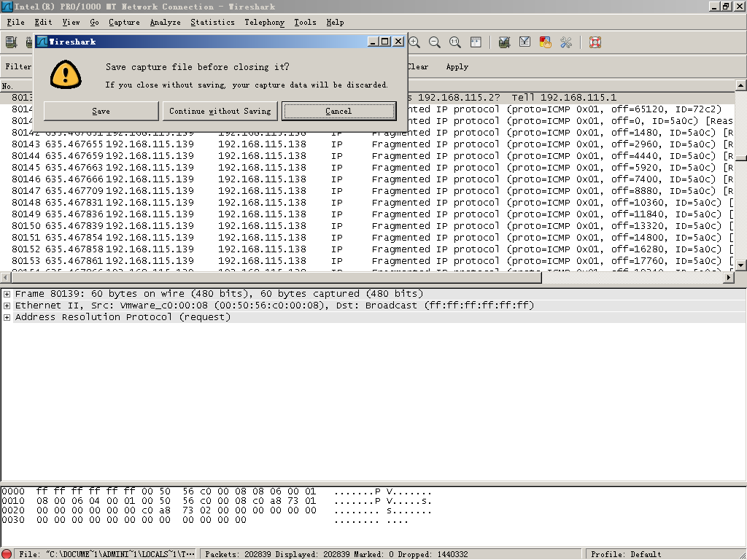Click the horizontal scrollbar right arrow
Viewport: 747px width, 560px height.
729,277
